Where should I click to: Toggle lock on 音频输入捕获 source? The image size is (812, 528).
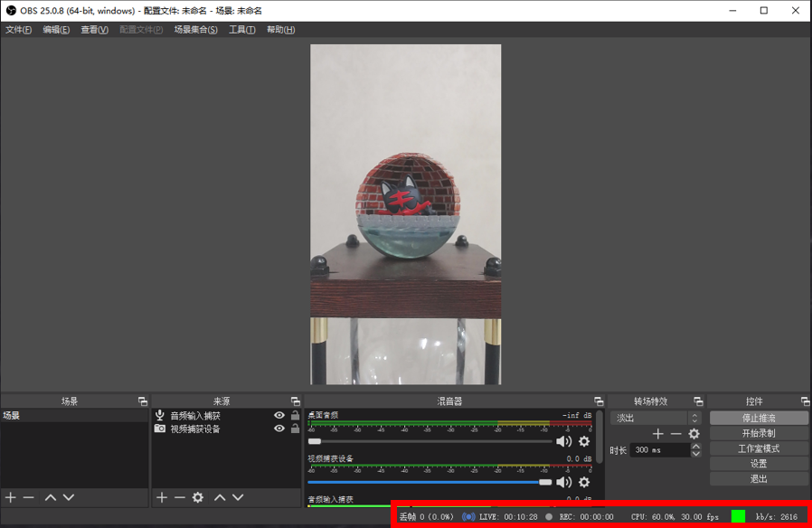coord(295,415)
